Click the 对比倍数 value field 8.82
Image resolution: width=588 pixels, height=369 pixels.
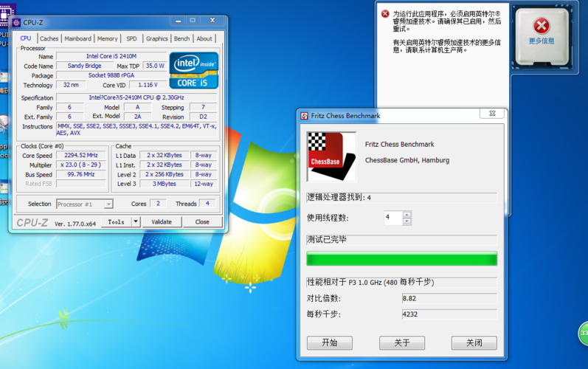click(449, 298)
